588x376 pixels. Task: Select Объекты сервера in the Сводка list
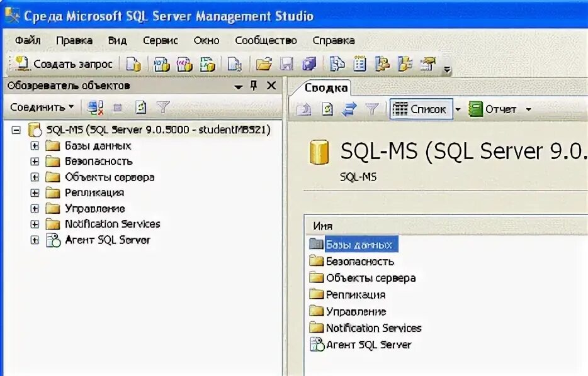click(371, 278)
